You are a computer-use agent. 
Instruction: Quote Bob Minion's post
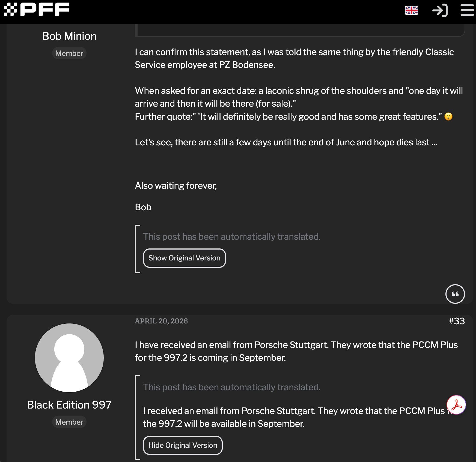coord(455,294)
